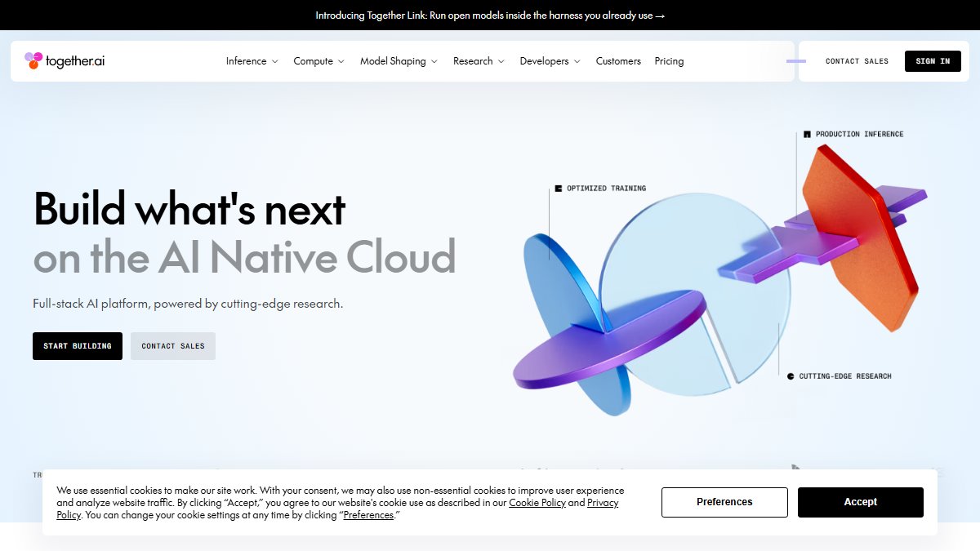Click the "Full-stack AI platform" subtitle text
The width and height of the screenshot is (980, 551).
pos(188,304)
